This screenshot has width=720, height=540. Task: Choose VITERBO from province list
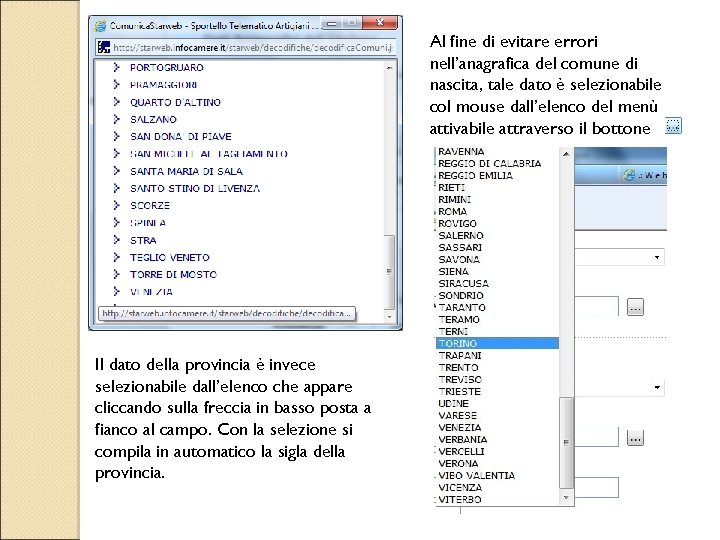click(460, 499)
